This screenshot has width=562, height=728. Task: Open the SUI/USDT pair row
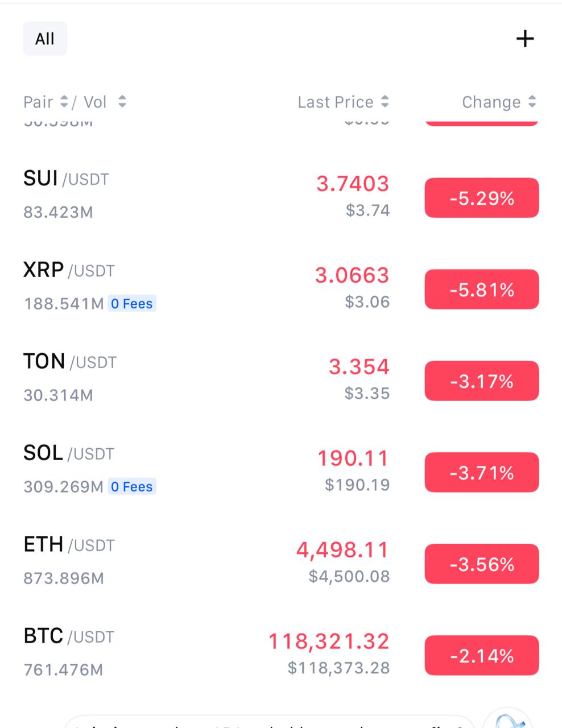[281, 196]
